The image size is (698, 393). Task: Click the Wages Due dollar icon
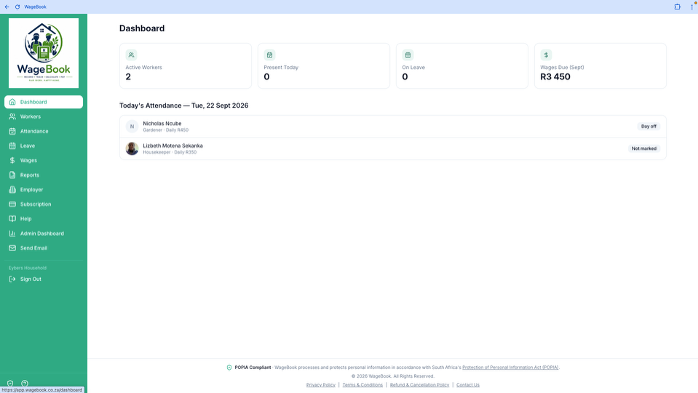(546, 55)
